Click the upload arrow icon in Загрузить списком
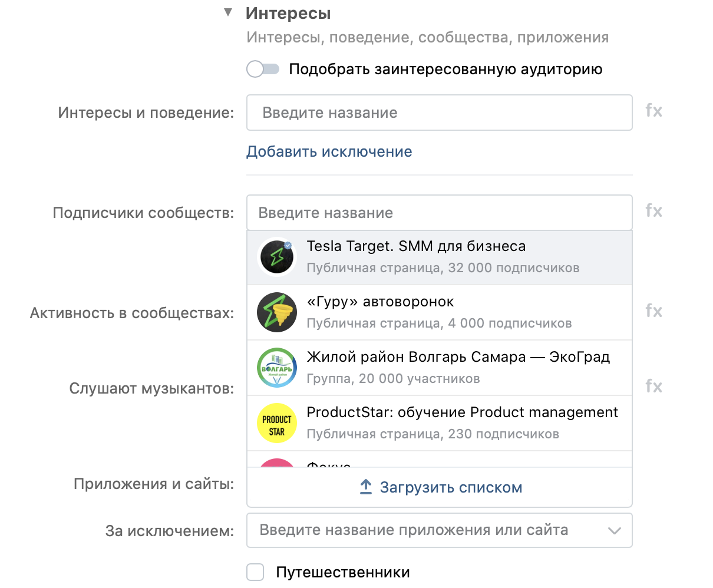The height and width of the screenshot is (588, 713). tap(366, 487)
